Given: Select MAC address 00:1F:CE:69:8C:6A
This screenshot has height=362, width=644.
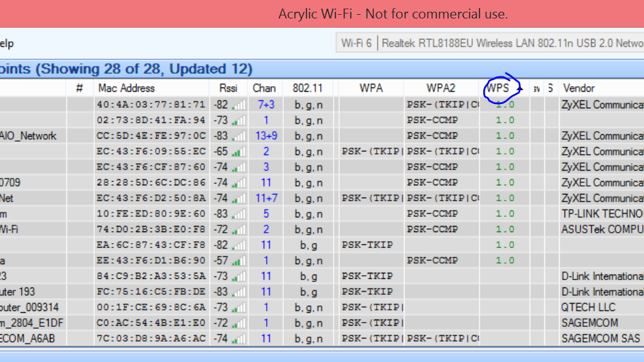Looking at the screenshot, I should point(151,308).
